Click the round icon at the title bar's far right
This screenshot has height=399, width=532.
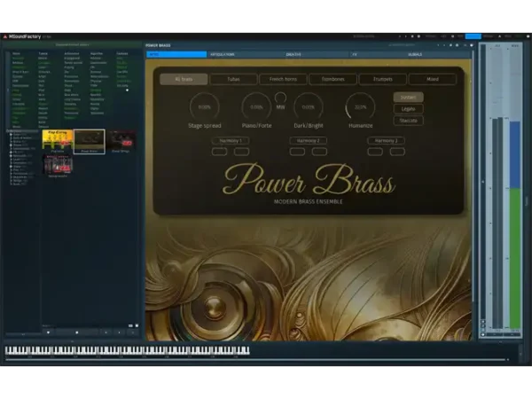tap(528, 36)
